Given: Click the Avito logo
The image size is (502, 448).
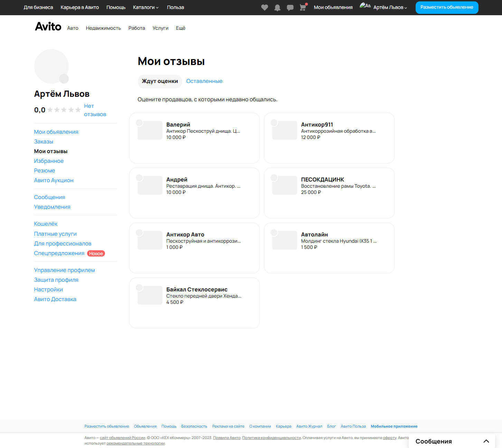Looking at the screenshot, I should (48, 27).
